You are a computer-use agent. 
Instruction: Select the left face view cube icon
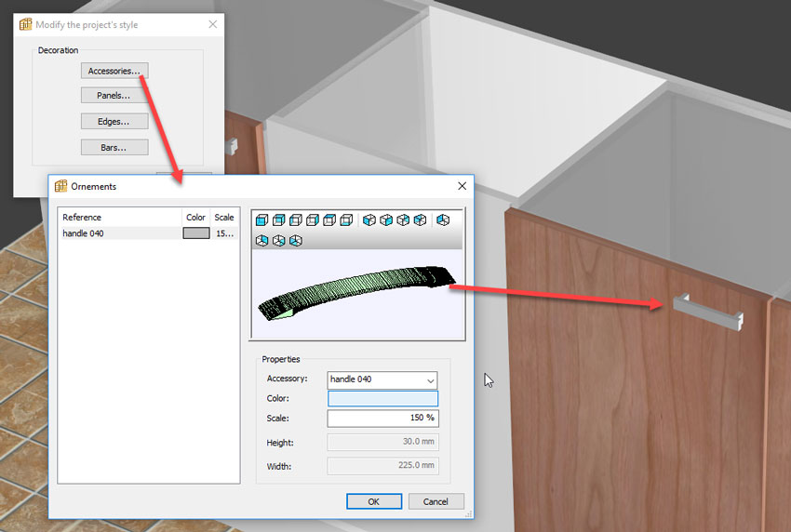click(x=296, y=219)
